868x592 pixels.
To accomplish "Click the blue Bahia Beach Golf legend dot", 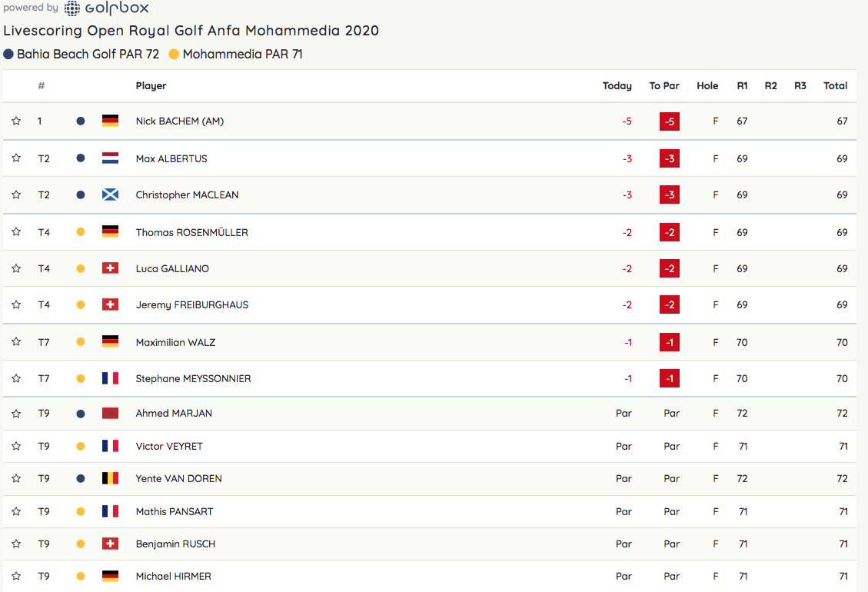I will 8,55.
